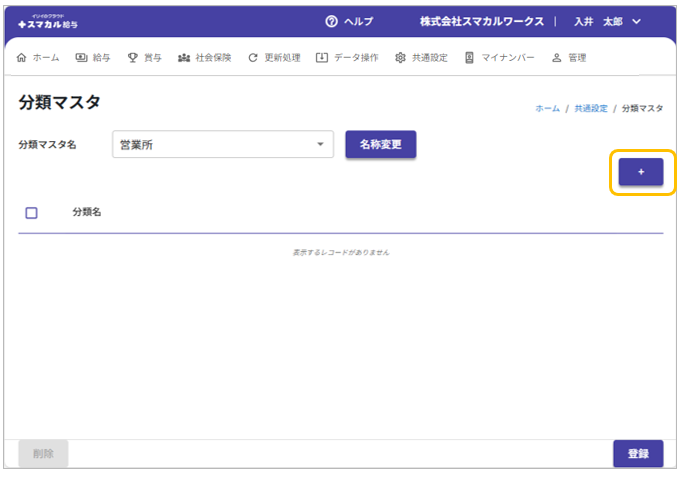Click the plus button to add row
The image size is (684, 479).
[x=640, y=172]
